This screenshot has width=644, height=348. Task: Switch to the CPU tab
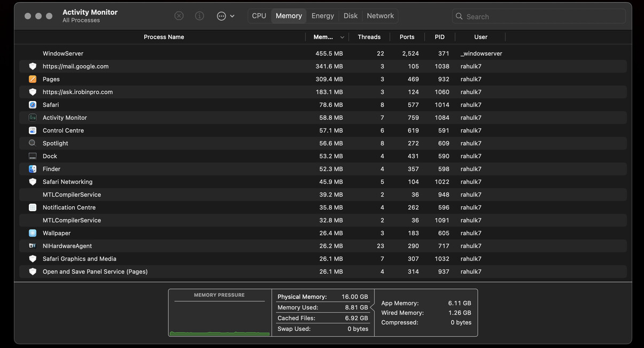259,16
